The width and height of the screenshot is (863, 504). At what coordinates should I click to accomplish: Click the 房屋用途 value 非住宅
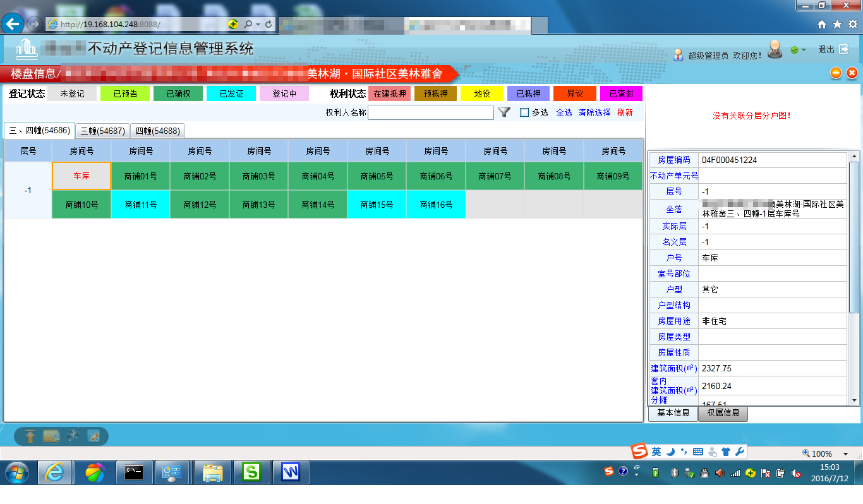[x=715, y=321]
